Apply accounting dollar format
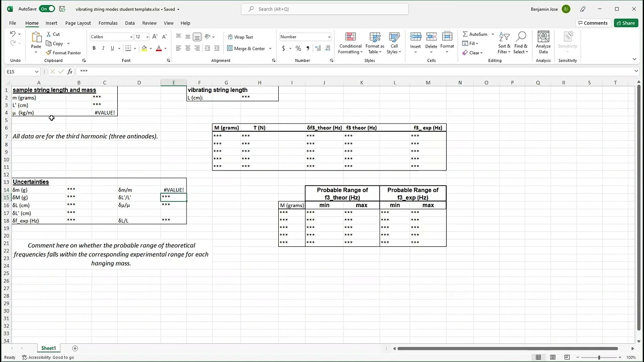The image size is (644, 362). coord(283,48)
